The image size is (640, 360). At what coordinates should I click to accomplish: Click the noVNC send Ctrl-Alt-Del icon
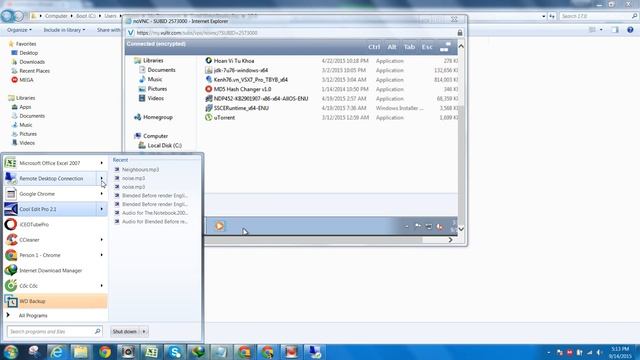click(x=445, y=47)
